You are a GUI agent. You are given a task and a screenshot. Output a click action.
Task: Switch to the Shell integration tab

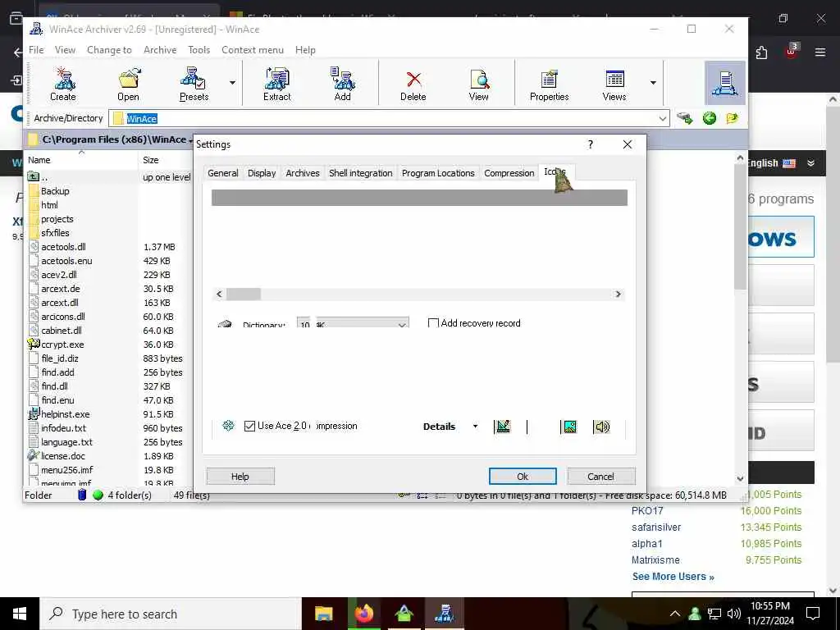[x=361, y=173]
